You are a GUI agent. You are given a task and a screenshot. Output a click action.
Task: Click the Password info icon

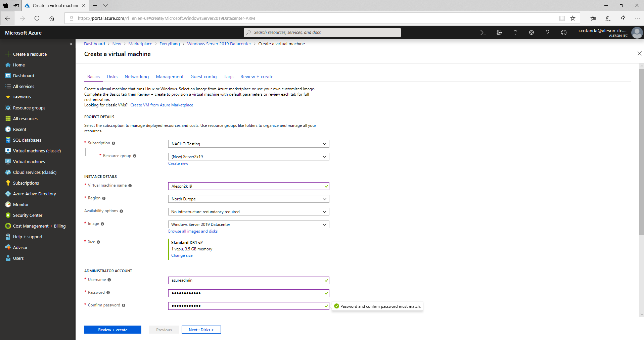coord(108,293)
